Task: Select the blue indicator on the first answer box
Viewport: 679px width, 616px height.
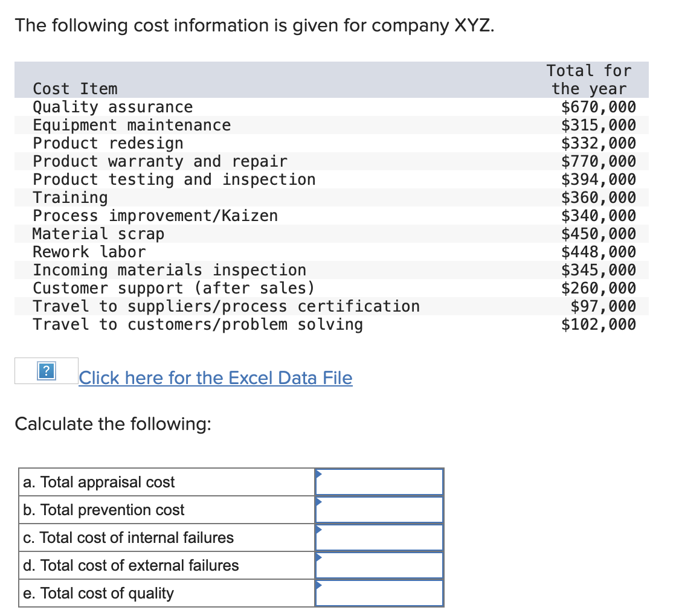Action: tap(317, 475)
